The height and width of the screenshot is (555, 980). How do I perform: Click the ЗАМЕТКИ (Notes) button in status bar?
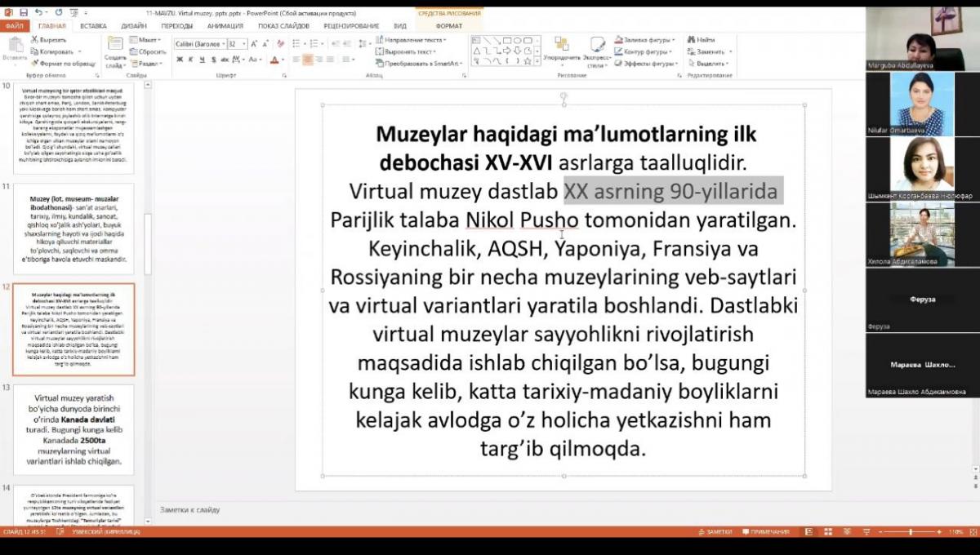[x=715, y=532]
